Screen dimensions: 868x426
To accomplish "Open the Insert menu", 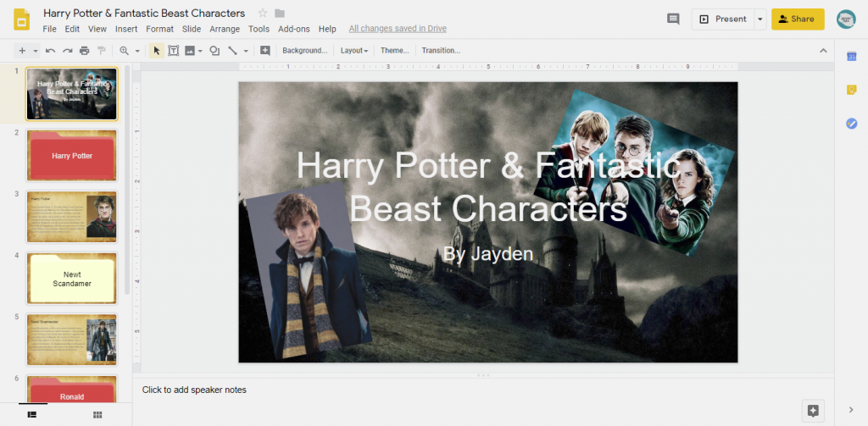I will click(x=126, y=29).
